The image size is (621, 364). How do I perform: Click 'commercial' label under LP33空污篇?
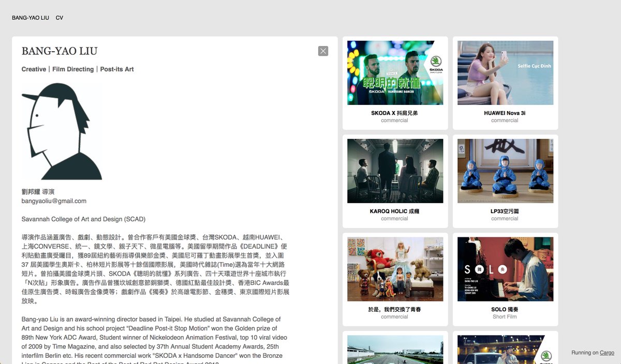click(x=505, y=218)
